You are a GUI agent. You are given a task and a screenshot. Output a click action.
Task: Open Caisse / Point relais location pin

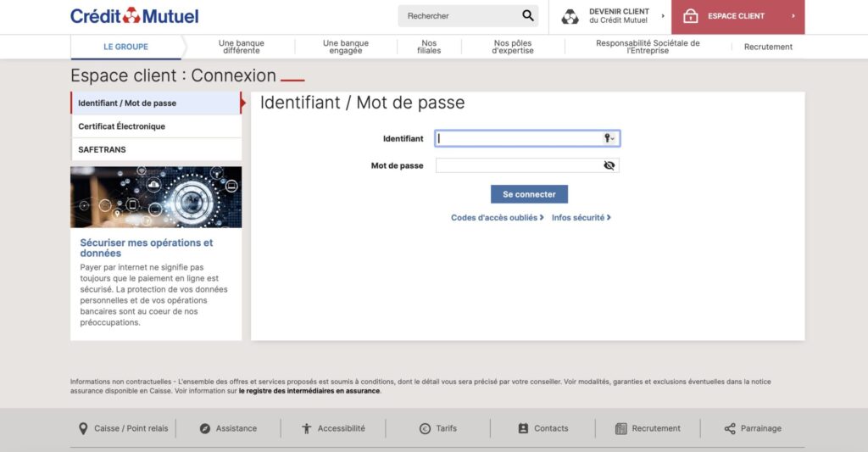pyautogui.click(x=83, y=428)
